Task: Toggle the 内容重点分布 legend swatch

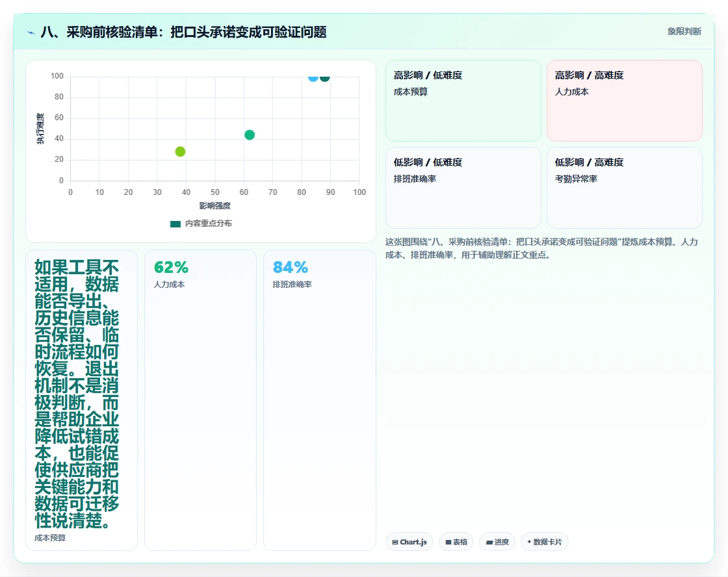Action: [x=175, y=224]
